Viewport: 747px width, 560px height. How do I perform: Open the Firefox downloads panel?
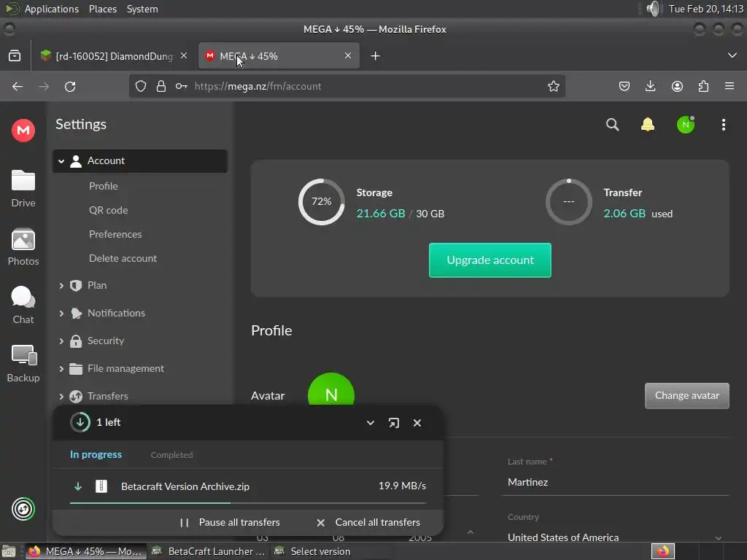(650, 86)
